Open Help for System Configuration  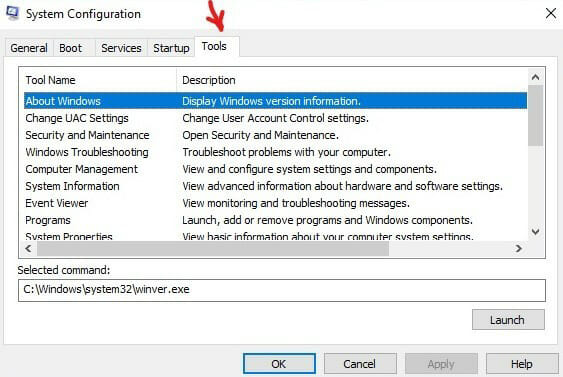point(522,364)
